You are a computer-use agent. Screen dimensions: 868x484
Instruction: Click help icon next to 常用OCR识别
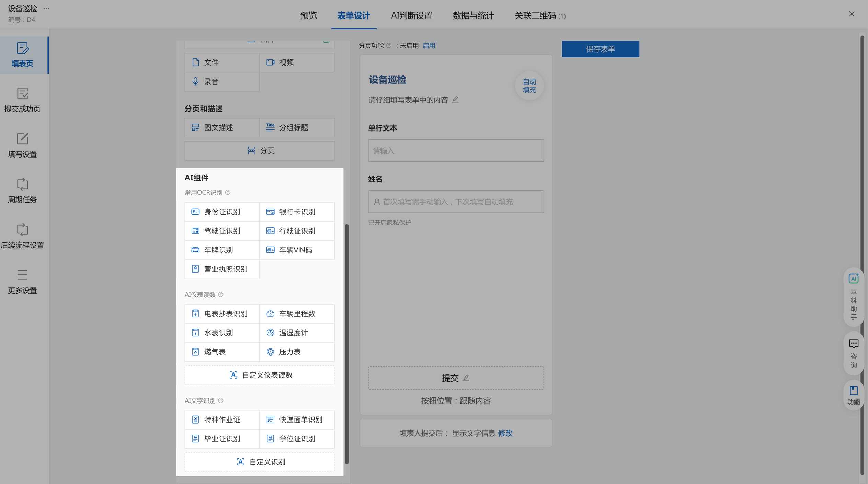point(228,192)
